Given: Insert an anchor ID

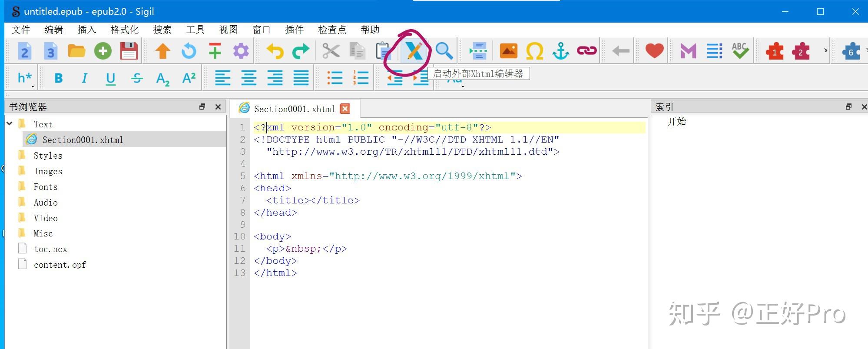Looking at the screenshot, I should [561, 51].
